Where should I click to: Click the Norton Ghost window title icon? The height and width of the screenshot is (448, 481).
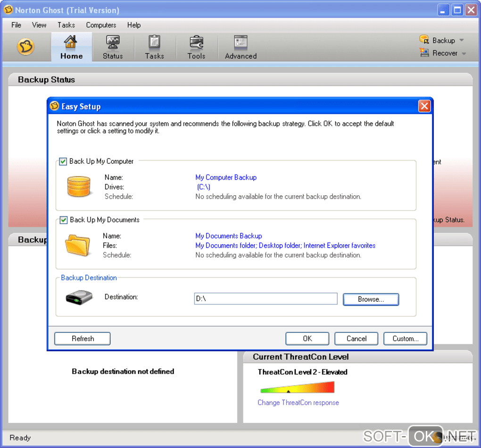pyautogui.click(x=8, y=9)
